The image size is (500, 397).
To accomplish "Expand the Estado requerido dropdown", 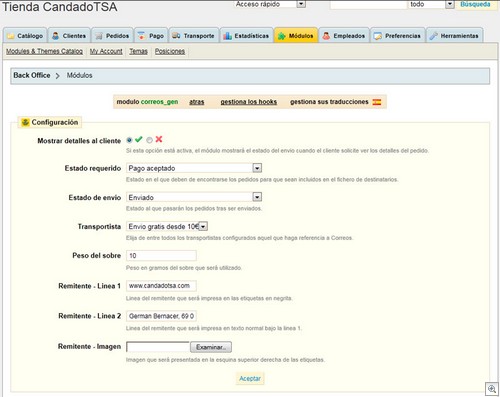I will point(194,168).
